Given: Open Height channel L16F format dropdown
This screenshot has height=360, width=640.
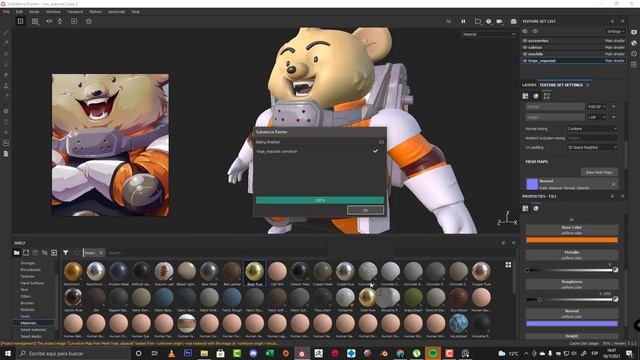Looking at the screenshot, I should pyautogui.click(x=597, y=117).
